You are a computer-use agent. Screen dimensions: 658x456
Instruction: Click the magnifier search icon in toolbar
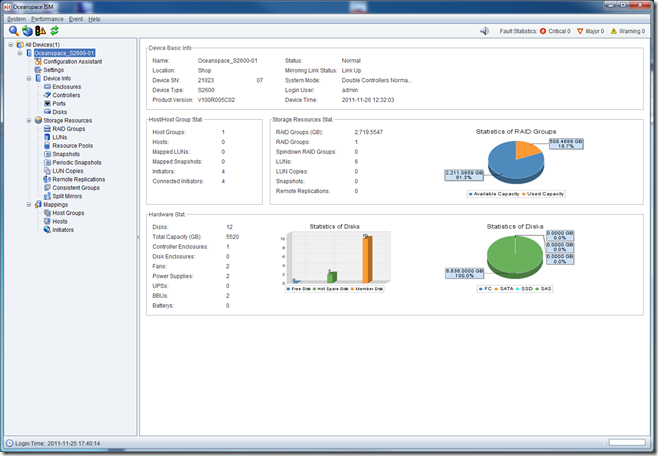tap(13, 32)
